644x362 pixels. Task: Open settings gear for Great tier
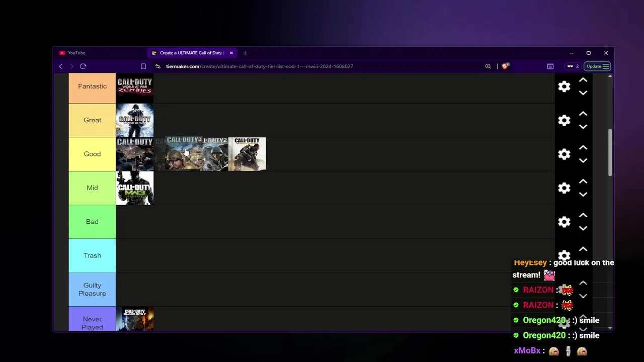coord(564,120)
